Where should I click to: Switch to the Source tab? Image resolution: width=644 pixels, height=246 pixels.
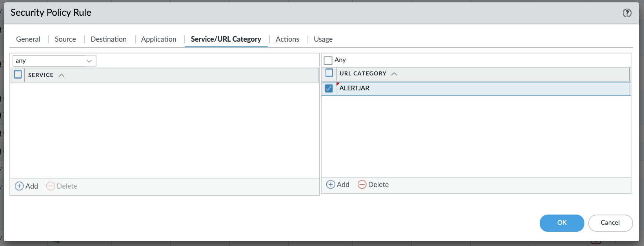click(65, 39)
